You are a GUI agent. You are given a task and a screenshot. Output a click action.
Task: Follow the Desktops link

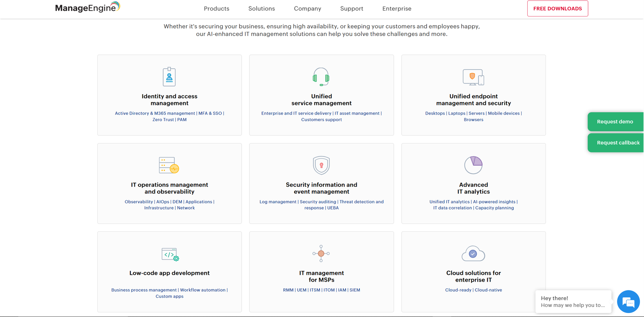point(435,113)
